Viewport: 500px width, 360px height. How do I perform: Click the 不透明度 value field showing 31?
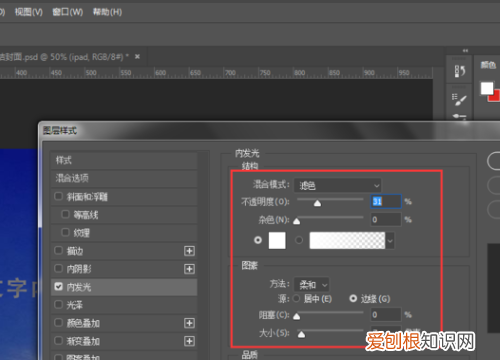pos(386,202)
